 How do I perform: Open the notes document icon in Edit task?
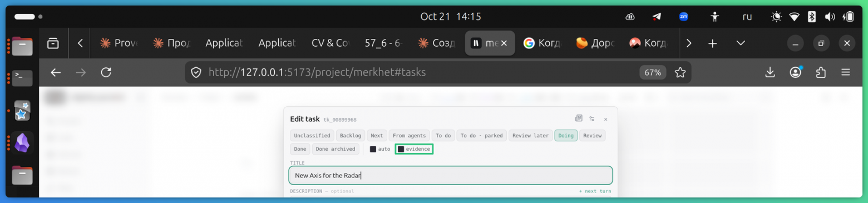pyautogui.click(x=579, y=118)
